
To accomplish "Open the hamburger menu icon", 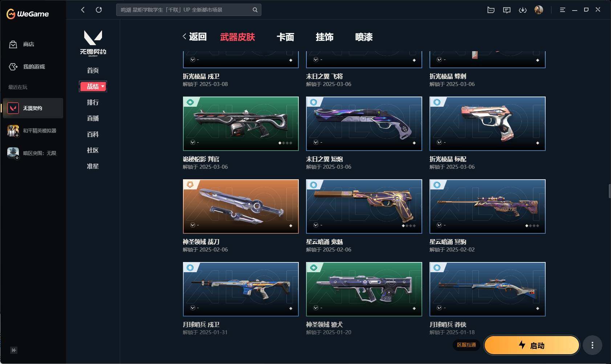I will click(562, 10).
